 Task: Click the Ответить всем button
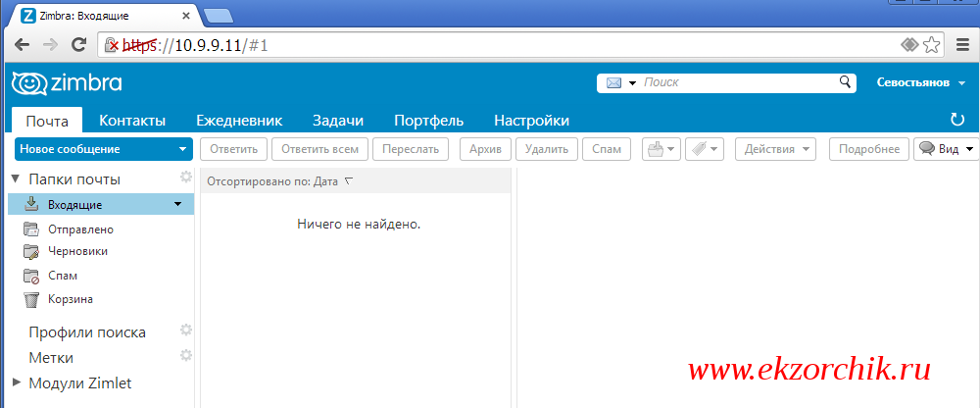pos(320,149)
